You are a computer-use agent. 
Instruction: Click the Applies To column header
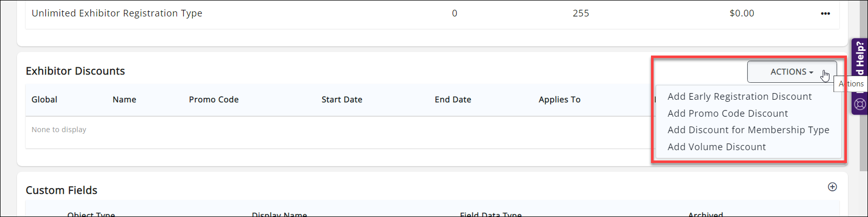(x=559, y=100)
